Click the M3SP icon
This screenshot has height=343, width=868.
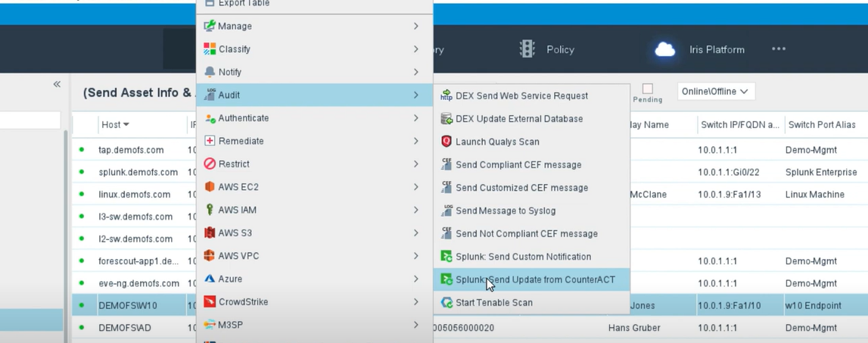tap(210, 325)
